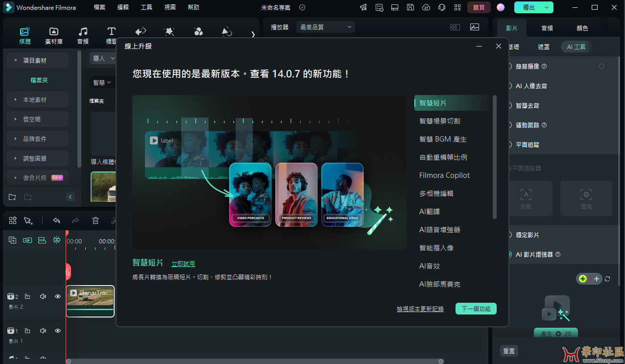Click the project verified check icon beside 未命名專案
Image resolution: width=625 pixels, height=364 pixels.
[x=302, y=7]
